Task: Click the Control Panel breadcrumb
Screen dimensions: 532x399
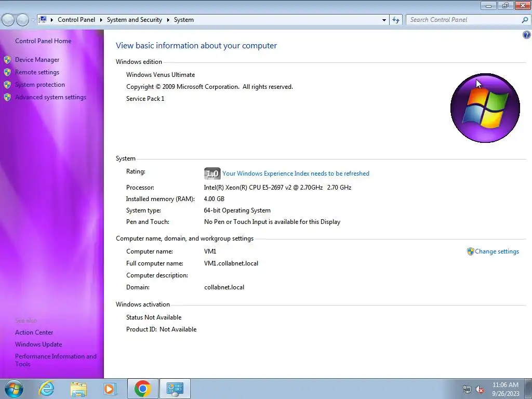Action: coord(76,20)
